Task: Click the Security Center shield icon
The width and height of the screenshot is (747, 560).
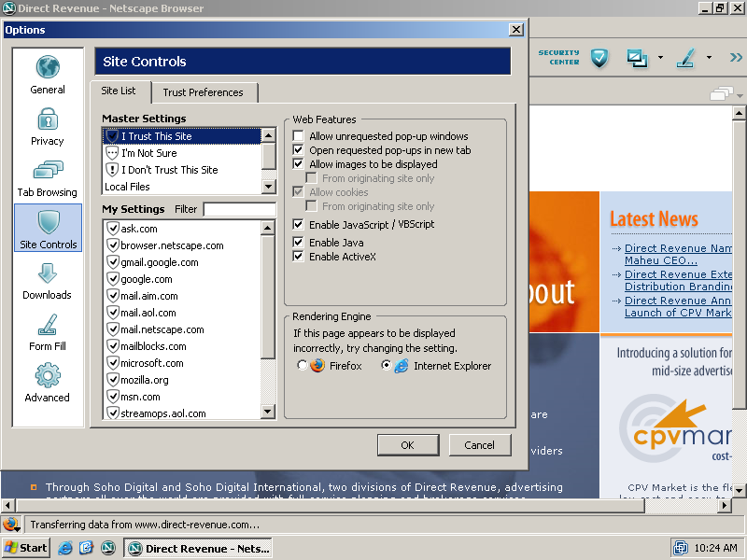Action: (x=599, y=58)
